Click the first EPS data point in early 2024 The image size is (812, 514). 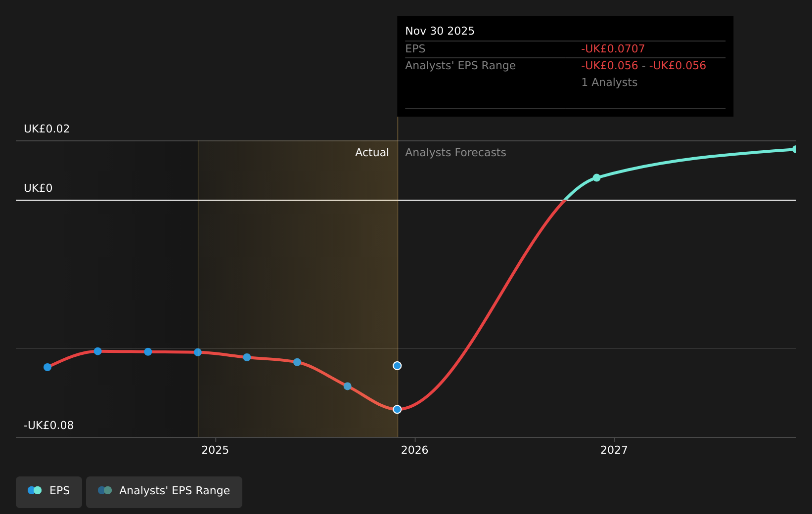(47, 367)
